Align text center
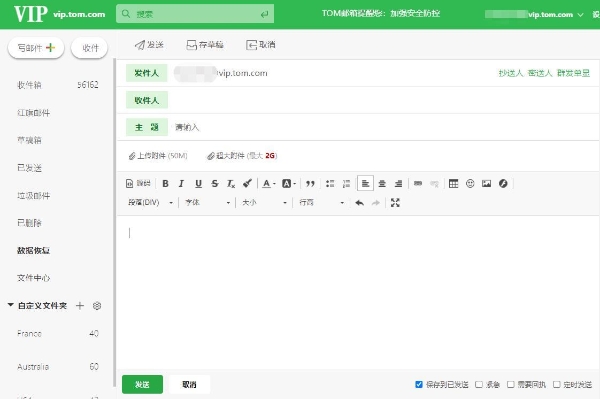 382,184
